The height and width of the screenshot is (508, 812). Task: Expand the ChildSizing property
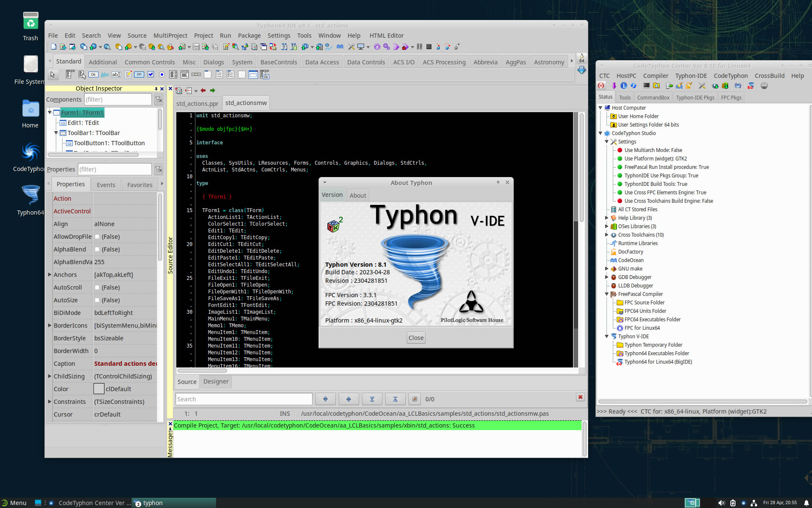(x=49, y=376)
